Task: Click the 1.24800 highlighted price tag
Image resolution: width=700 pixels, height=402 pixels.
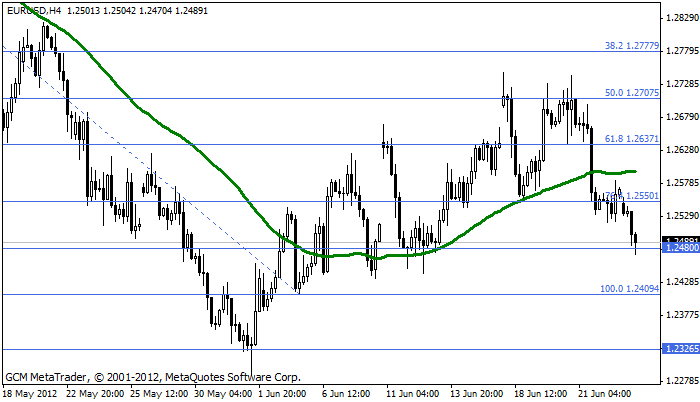Action: tap(680, 247)
